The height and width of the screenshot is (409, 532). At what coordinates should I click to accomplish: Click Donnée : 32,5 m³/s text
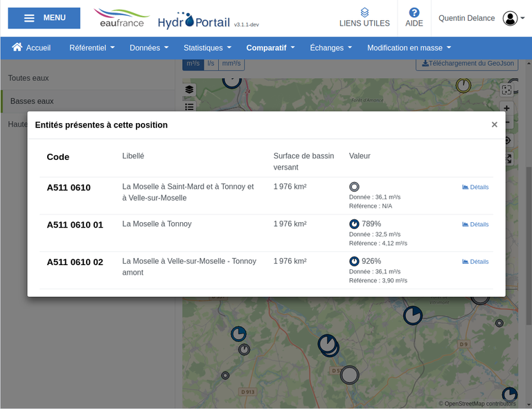coord(375,235)
